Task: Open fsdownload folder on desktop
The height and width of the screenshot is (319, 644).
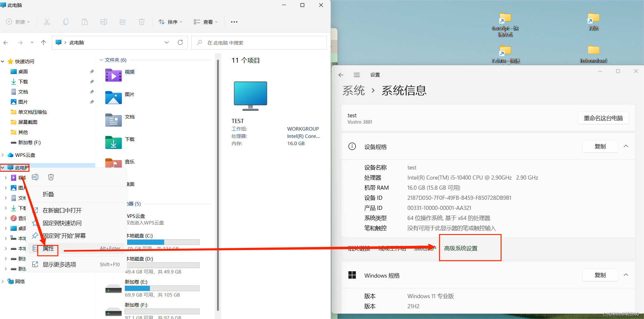Action: [593, 54]
